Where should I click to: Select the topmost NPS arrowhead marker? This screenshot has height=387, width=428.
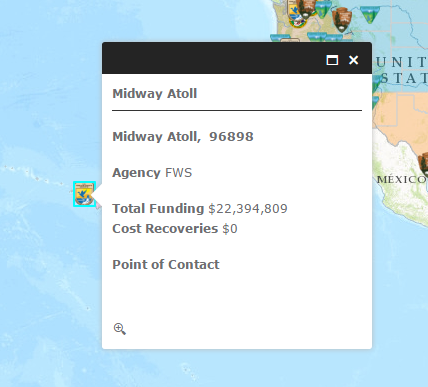(x=307, y=8)
